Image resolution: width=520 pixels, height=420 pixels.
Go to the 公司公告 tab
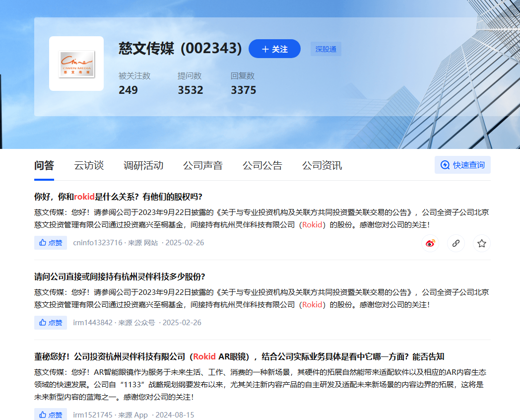(x=262, y=165)
